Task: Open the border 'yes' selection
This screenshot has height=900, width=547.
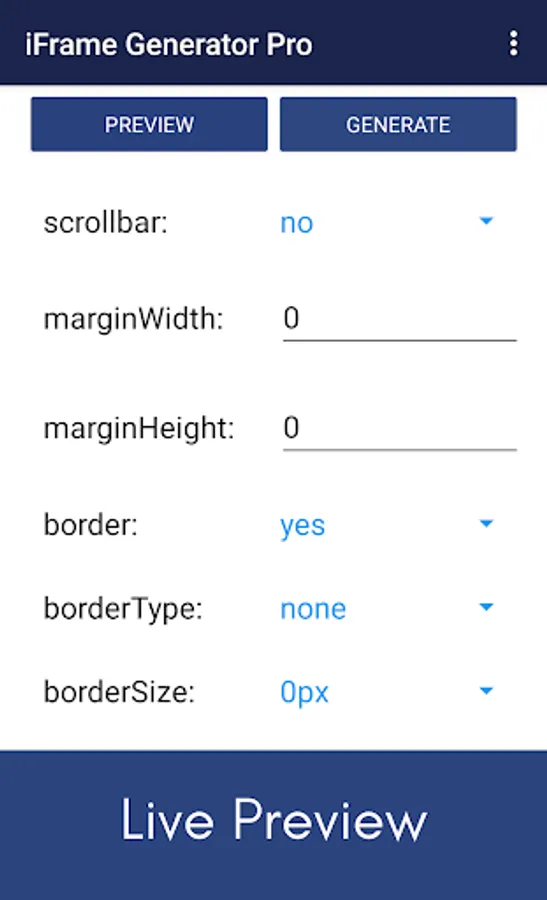Action: pos(302,525)
